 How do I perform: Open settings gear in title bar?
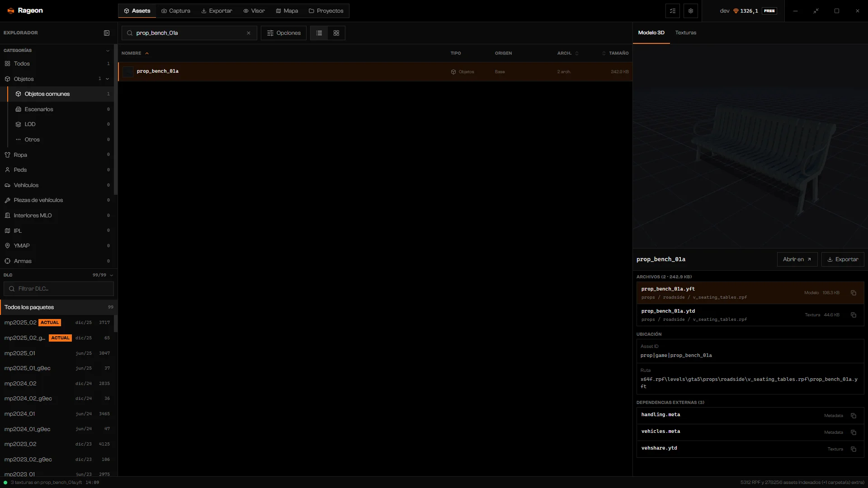(x=691, y=11)
